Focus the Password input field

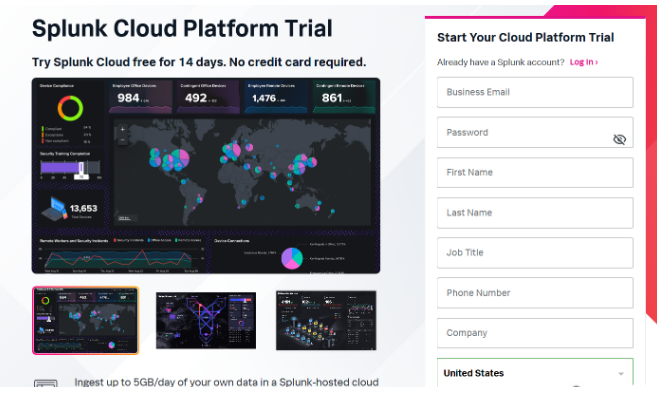tap(535, 132)
